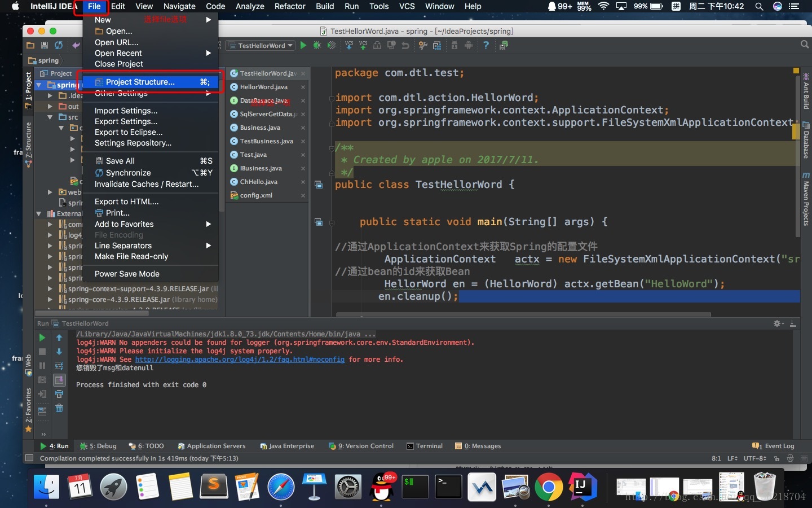
Task: Open Maven Projects side panel
Action: pos(806,199)
